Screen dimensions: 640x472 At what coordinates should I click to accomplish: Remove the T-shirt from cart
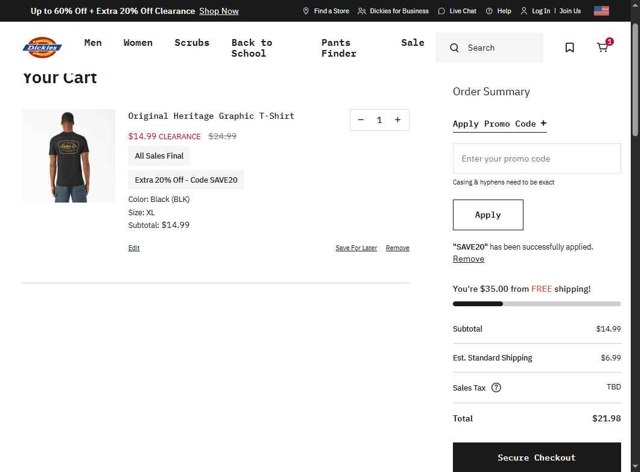point(397,248)
